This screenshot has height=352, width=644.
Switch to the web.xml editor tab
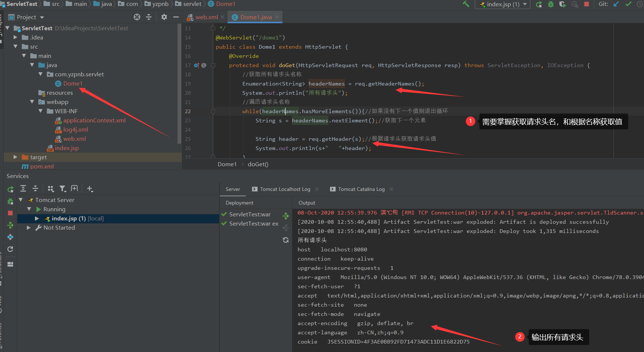pos(207,17)
